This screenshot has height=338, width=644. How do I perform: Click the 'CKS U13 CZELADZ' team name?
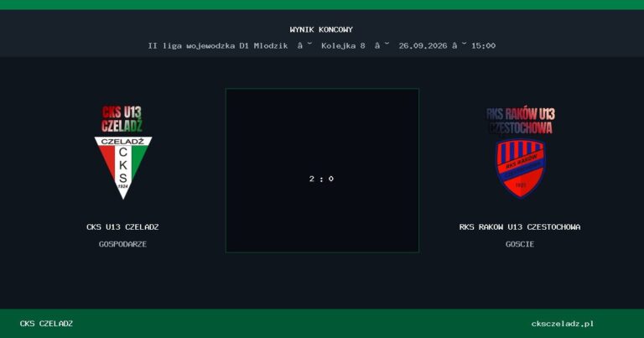122,226
